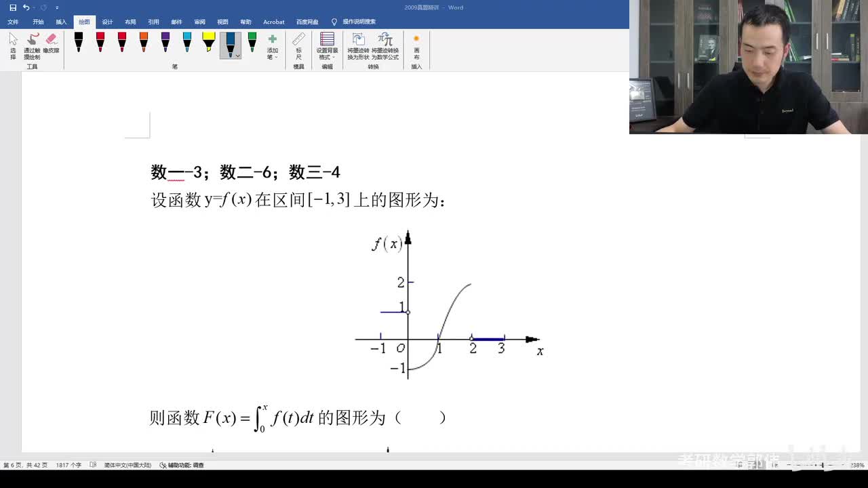The image size is (868, 488).
Task: Open the 帮助 tab
Action: pos(245,22)
